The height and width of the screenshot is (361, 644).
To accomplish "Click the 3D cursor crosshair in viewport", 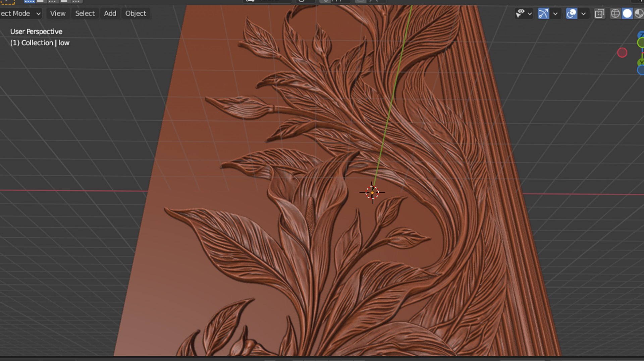I will (x=372, y=193).
